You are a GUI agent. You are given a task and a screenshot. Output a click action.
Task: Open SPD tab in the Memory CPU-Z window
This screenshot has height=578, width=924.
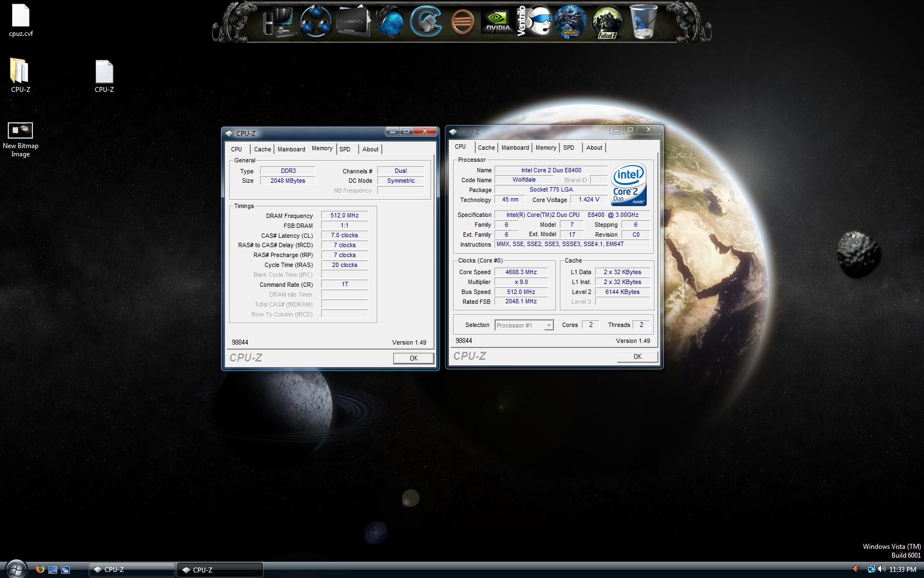coord(345,149)
